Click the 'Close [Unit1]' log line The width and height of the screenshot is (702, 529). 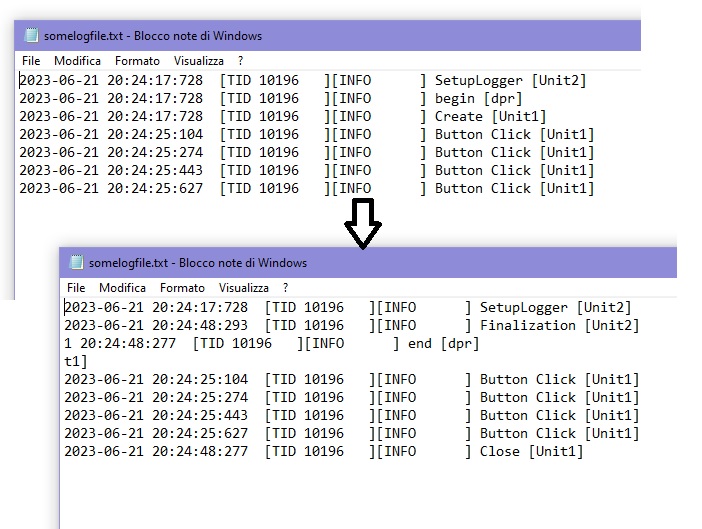324,451
